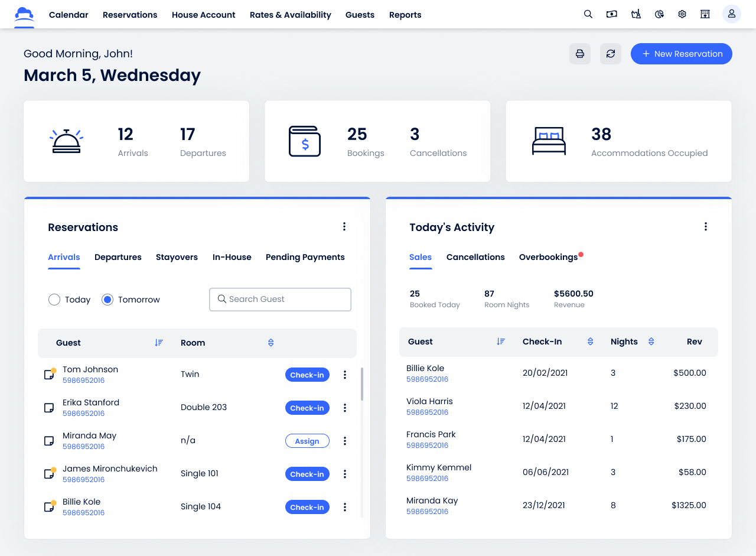Viewport: 756px width, 556px height.
Task: Click the print icon button
Action: click(580, 54)
